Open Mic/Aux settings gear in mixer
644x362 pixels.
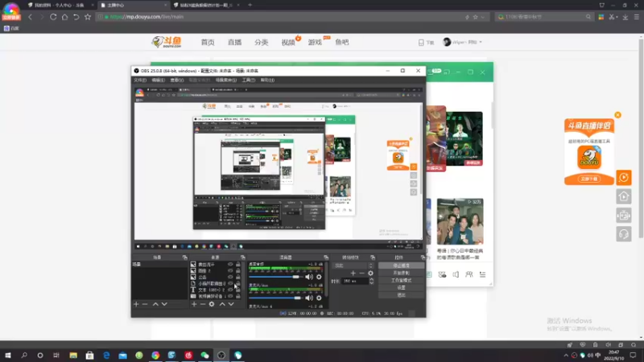319,298
